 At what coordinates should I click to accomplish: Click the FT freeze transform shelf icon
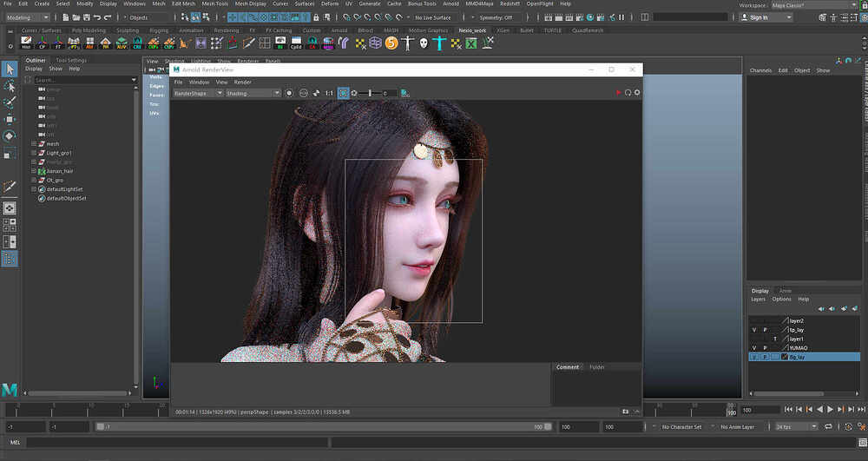click(57, 43)
